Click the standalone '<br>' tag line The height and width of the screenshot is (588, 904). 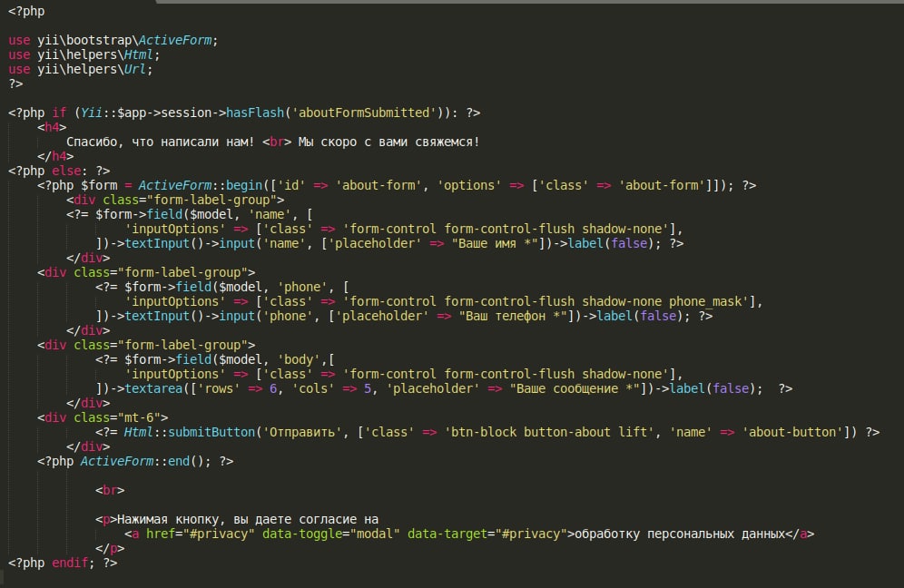point(110,490)
